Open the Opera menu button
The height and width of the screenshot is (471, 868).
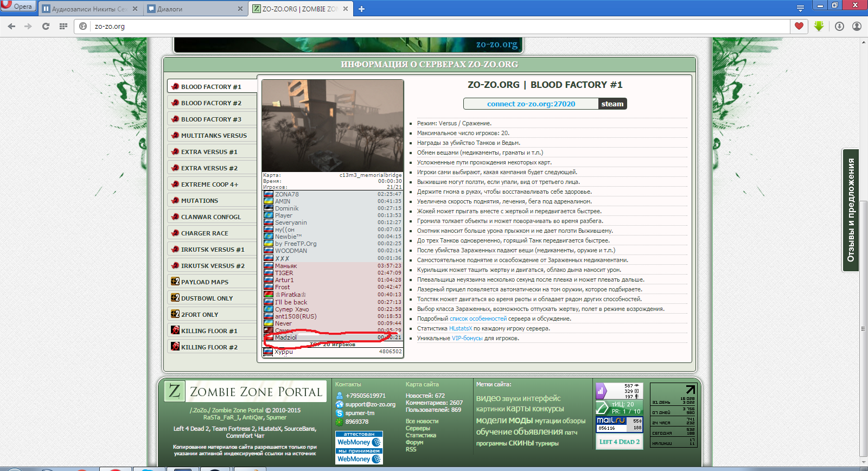click(17, 7)
